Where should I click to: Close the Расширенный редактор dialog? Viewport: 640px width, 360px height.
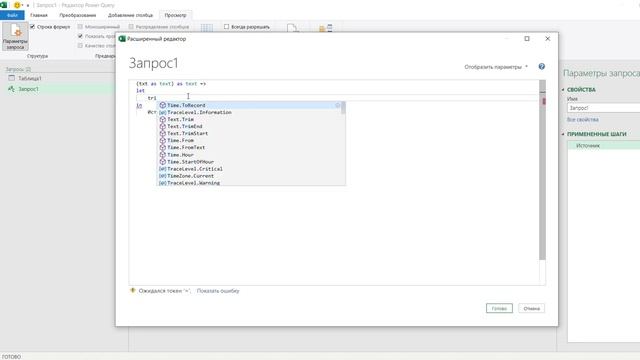(x=548, y=38)
